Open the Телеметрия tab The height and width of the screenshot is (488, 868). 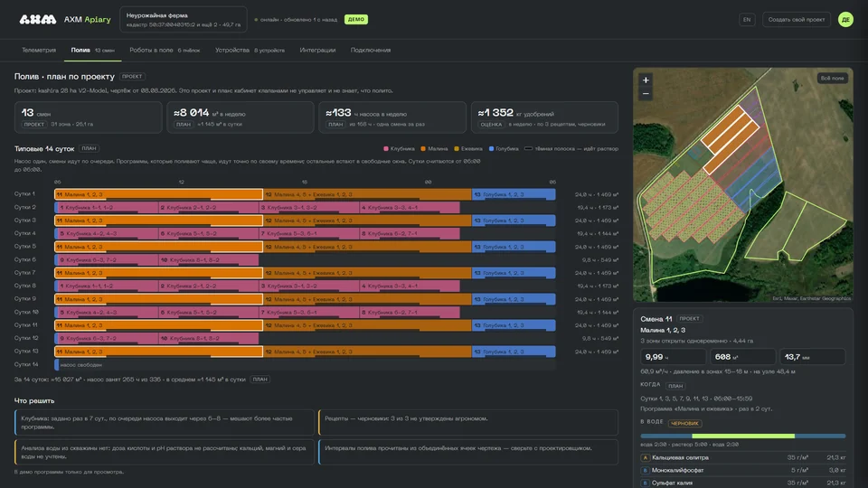(x=39, y=50)
